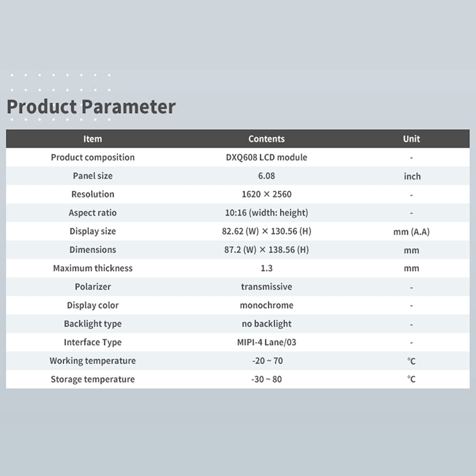Click the Contents column header
Screen dimensions: 476x476
tap(267, 139)
